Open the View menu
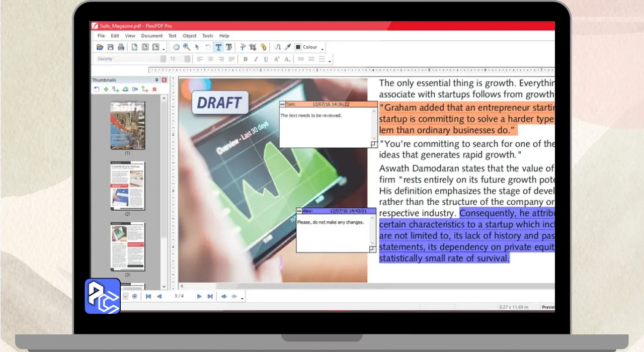 [x=130, y=36]
